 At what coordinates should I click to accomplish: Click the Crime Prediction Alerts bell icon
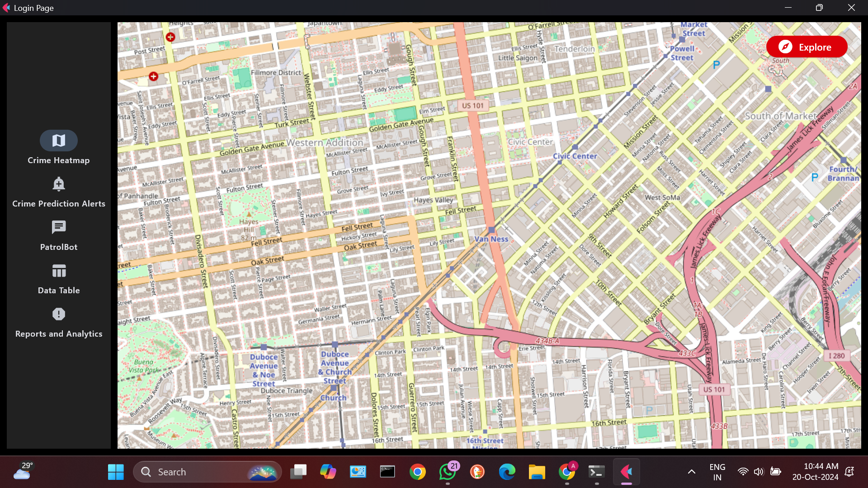59,184
